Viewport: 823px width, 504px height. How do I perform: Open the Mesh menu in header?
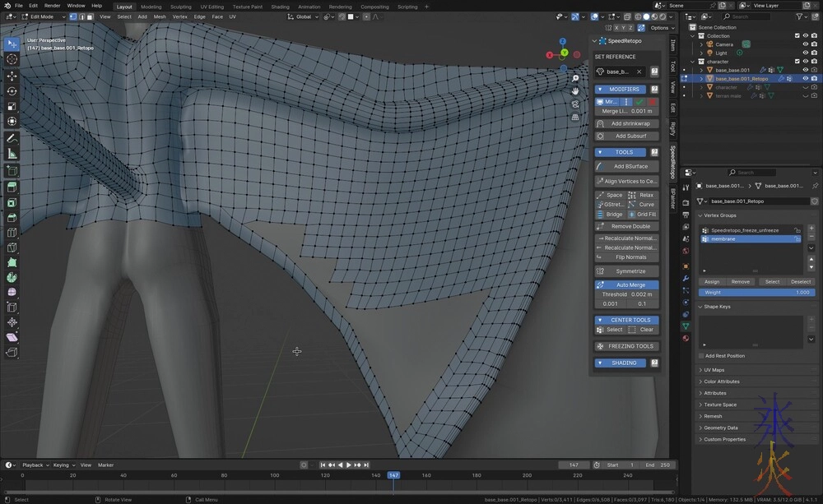pos(160,16)
